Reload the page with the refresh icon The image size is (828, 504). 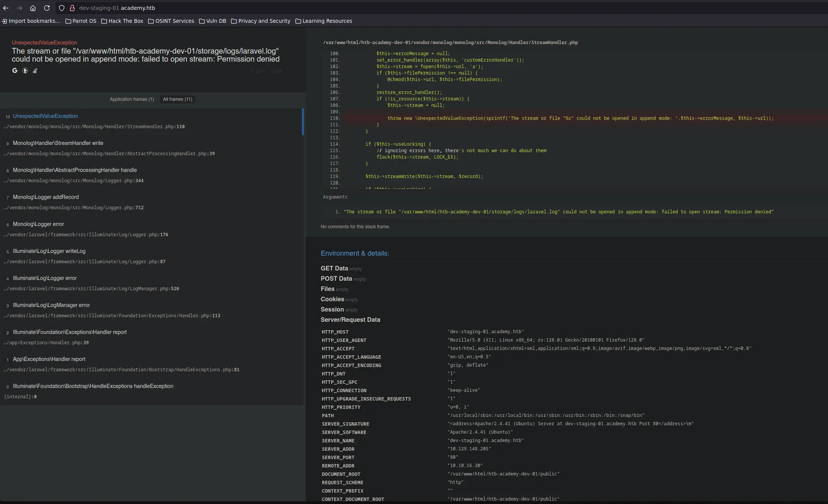click(46, 8)
